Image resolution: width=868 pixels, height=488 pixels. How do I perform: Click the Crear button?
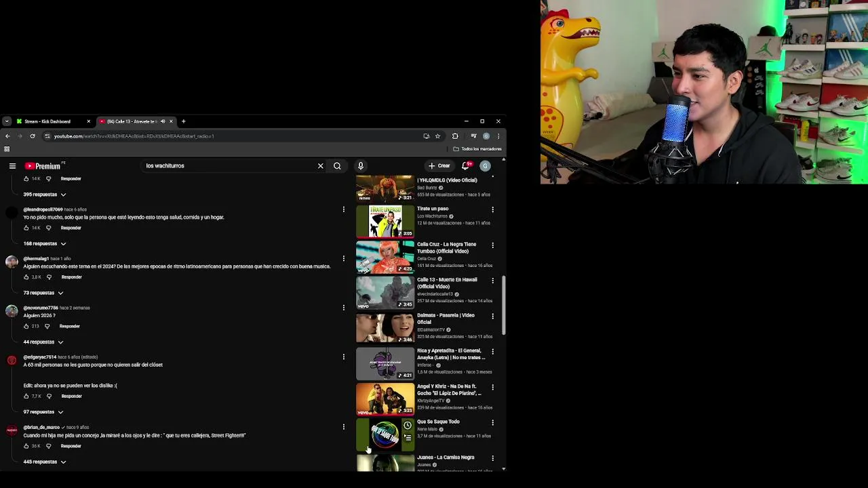[x=439, y=166]
